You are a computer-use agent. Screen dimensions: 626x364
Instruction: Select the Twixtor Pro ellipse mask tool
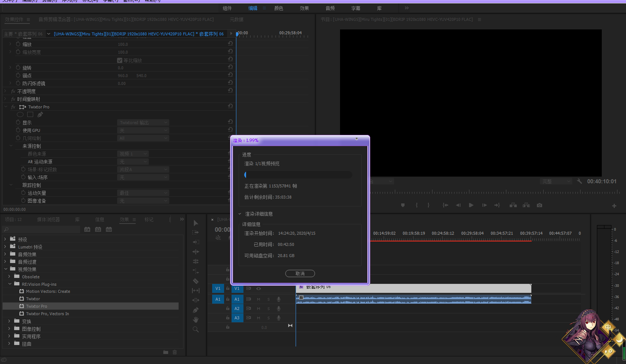(x=20, y=114)
